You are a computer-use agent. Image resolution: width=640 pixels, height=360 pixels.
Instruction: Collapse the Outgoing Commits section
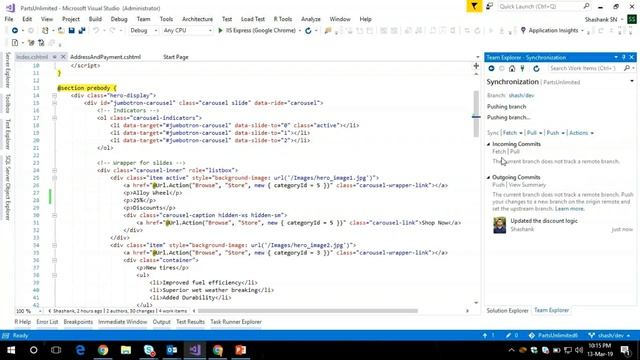(x=489, y=178)
